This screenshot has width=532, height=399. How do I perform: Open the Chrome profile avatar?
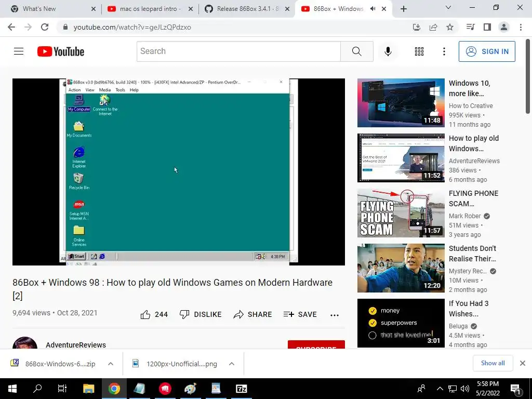[x=504, y=27]
